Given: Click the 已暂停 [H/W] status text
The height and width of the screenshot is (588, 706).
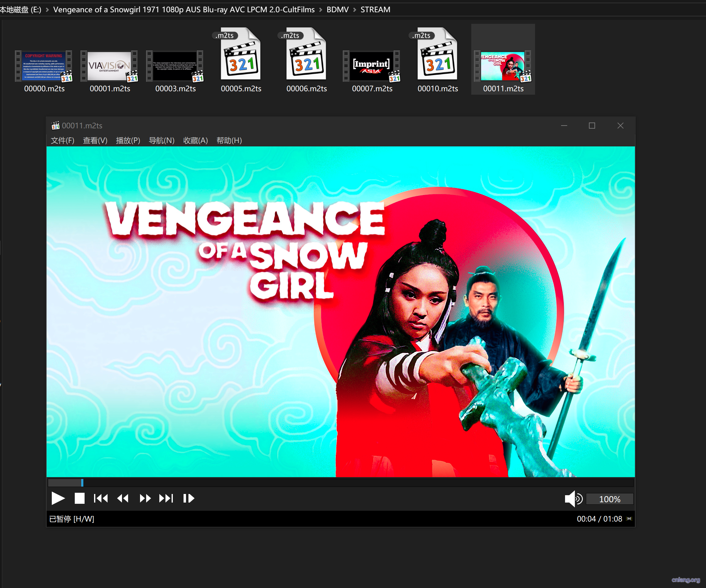Looking at the screenshot, I should 72,519.
